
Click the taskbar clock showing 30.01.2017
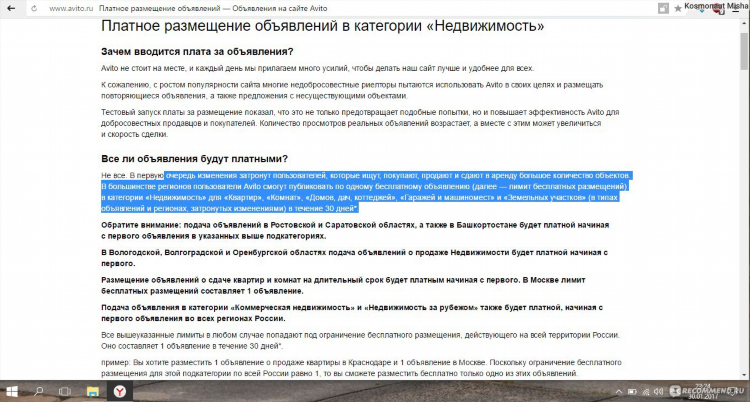(702, 391)
